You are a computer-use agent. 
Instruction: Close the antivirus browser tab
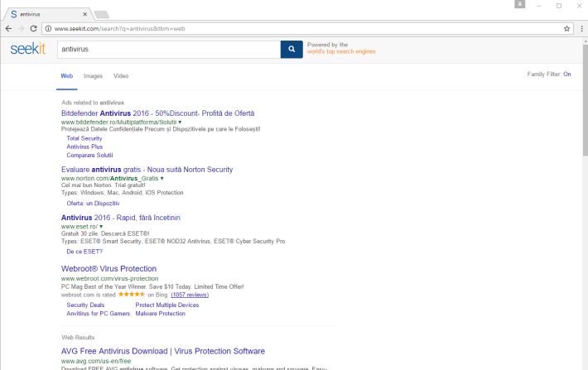click(84, 14)
